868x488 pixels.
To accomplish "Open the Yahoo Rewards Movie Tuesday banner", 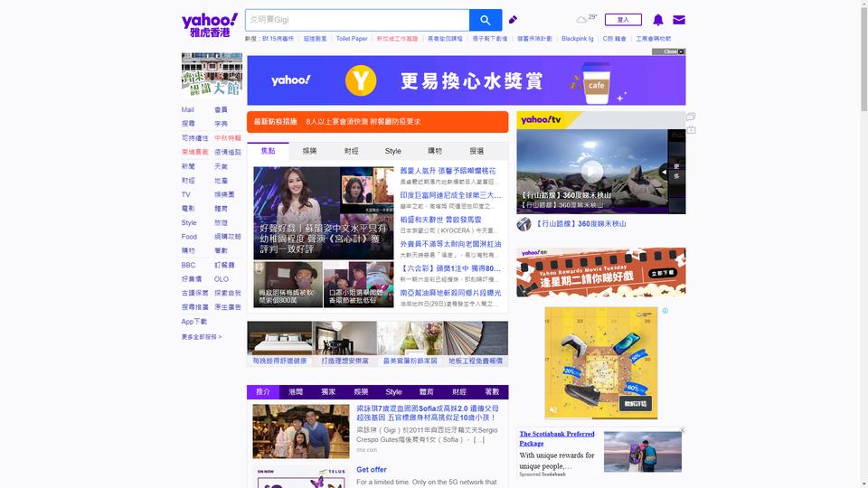I will [601, 272].
